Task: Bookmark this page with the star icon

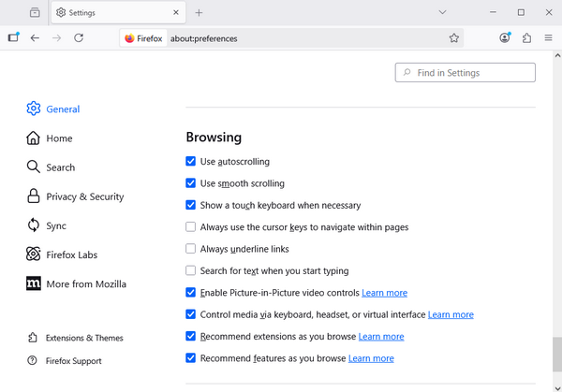Action: [454, 38]
